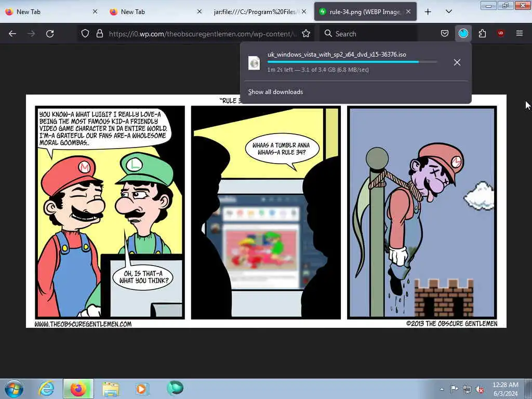Launch Internet Explorer from taskbar
Image resolution: width=532 pixels, height=399 pixels.
pos(46,389)
